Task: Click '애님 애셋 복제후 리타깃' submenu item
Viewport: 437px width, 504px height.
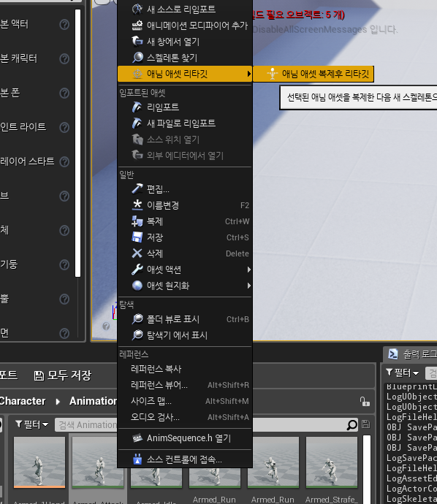Action: (x=313, y=74)
